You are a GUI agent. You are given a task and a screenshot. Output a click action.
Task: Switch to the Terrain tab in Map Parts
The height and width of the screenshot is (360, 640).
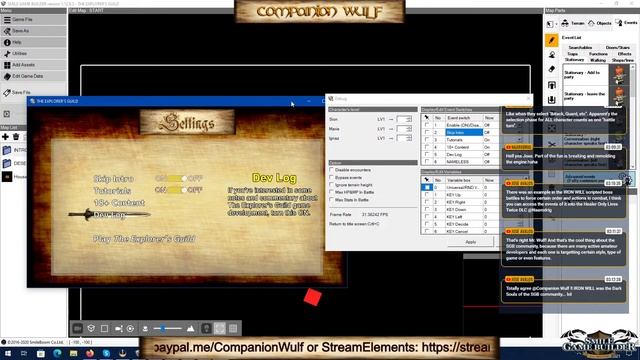click(573, 23)
